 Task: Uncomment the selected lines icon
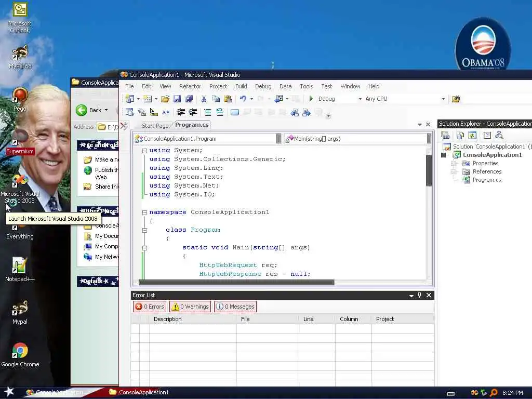coord(220,112)
